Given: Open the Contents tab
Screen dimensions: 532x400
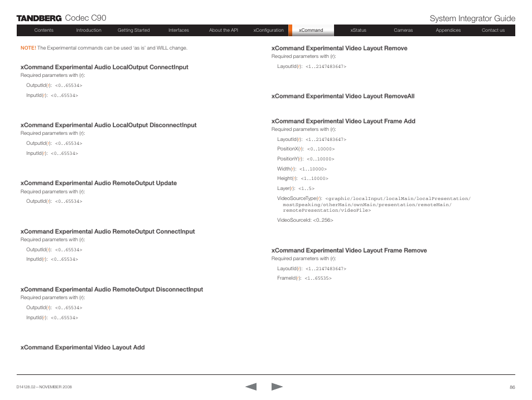Looking at the screenshot, I should [44, 31].
